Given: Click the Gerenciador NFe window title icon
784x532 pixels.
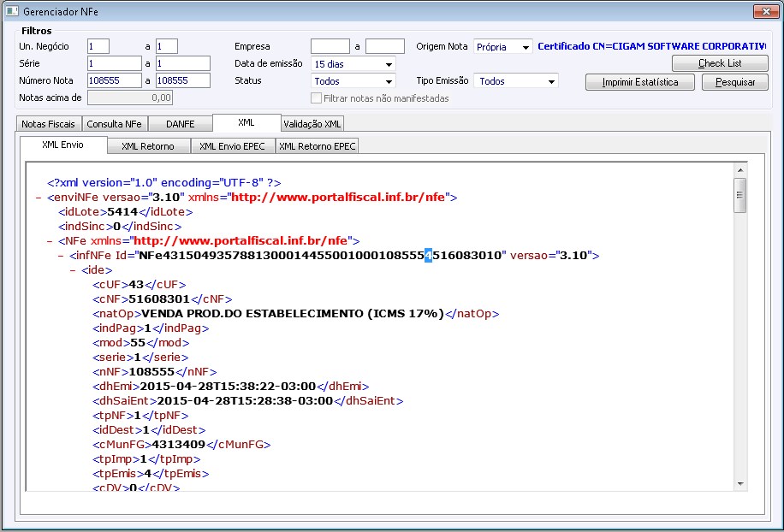Looking at the screenshot, I should click(12, 11).
